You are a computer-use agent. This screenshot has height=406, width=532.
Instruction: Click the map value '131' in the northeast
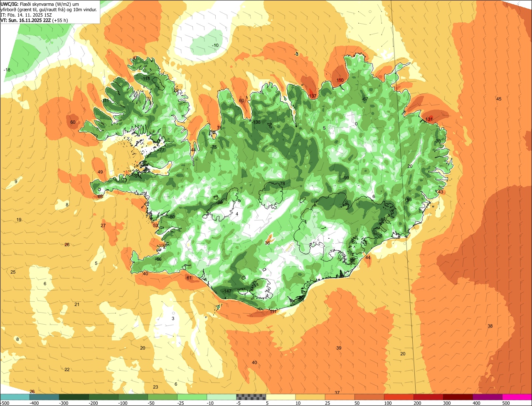click(429, 119)
